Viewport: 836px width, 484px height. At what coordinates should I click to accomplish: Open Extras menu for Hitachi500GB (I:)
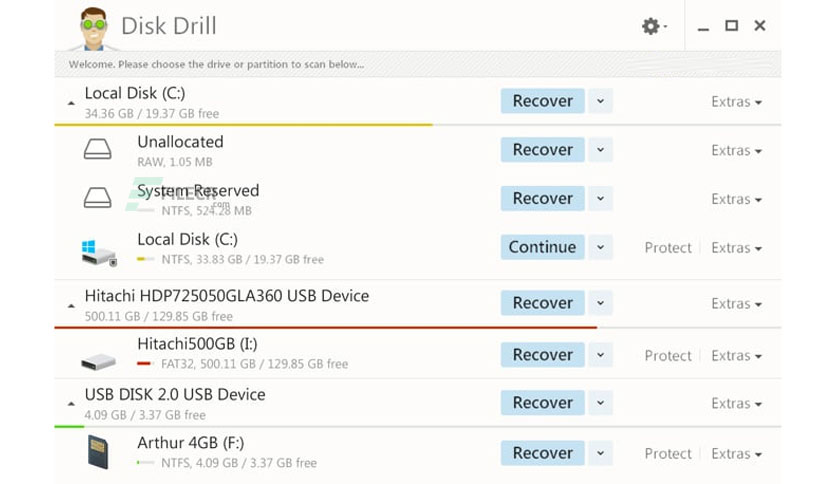[x=736, y=356]
